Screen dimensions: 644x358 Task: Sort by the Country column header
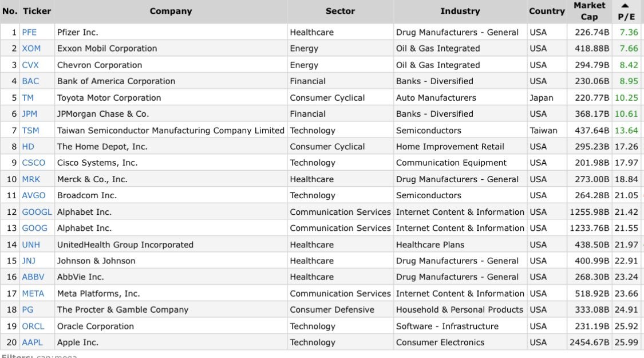click(x=547, y=11)
